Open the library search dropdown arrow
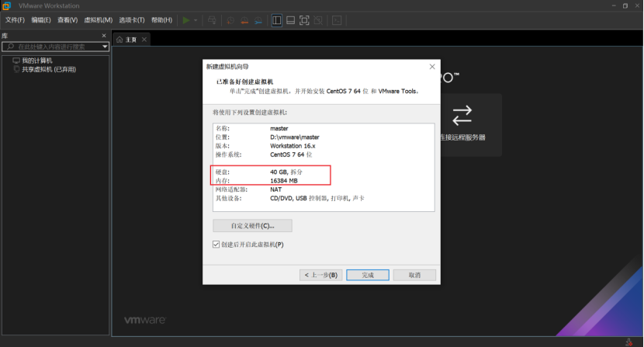 105,47
